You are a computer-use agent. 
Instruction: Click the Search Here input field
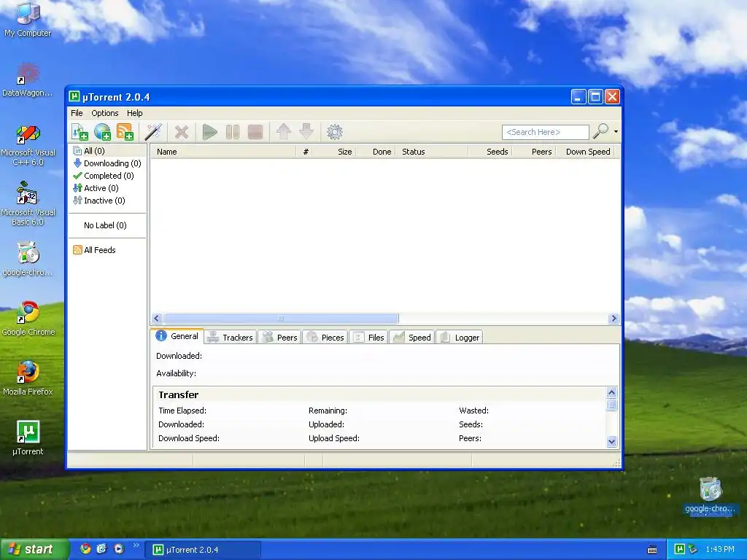pyautogui.click(x=545, y=132)
